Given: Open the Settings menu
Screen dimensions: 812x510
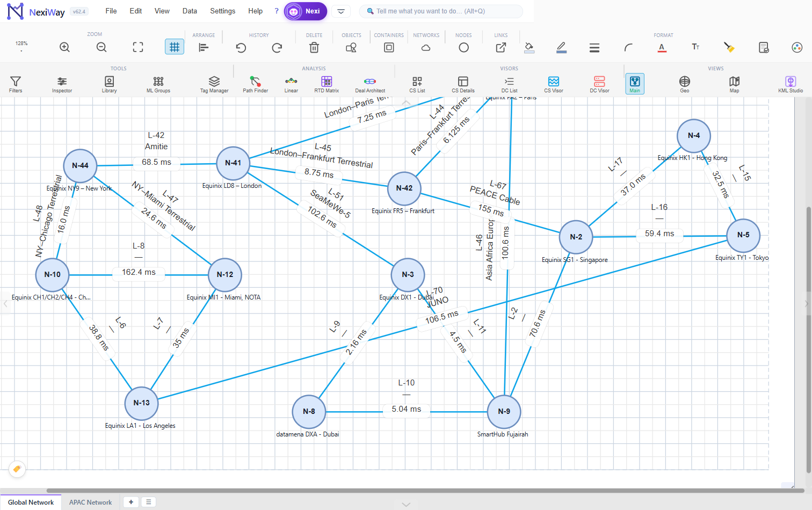Looking at the screenshot, I should (222, 11).
